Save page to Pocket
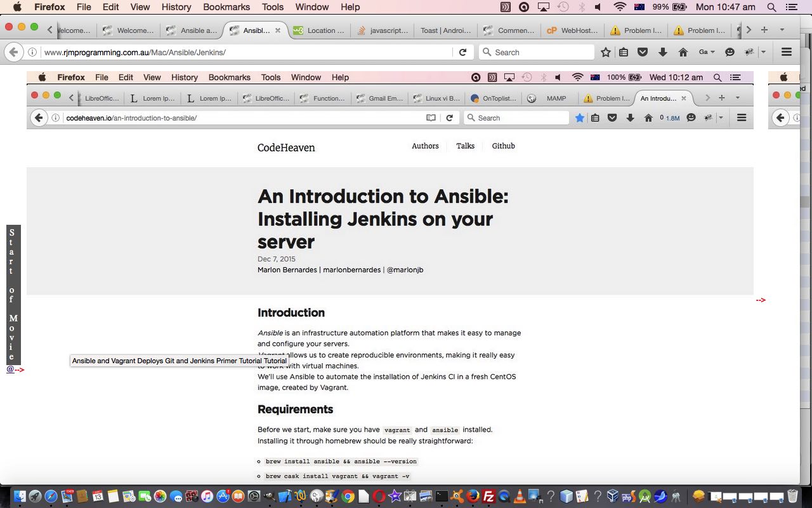 (643, 52)
